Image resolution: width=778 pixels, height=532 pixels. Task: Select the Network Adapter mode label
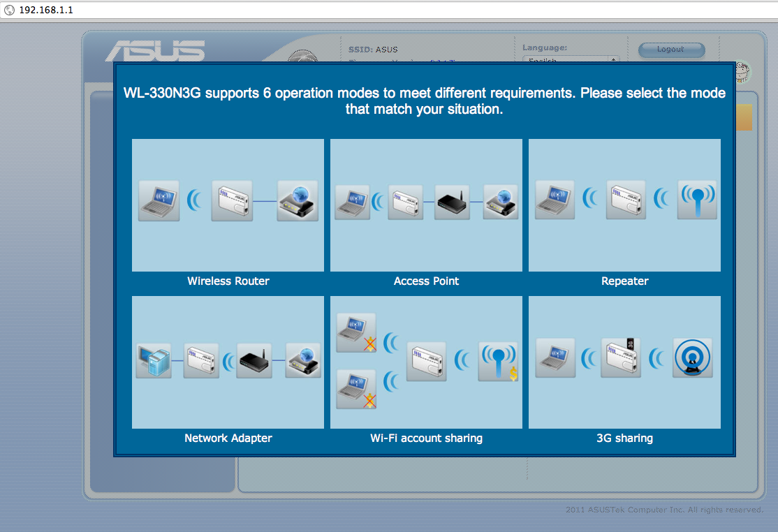(228, 438)
